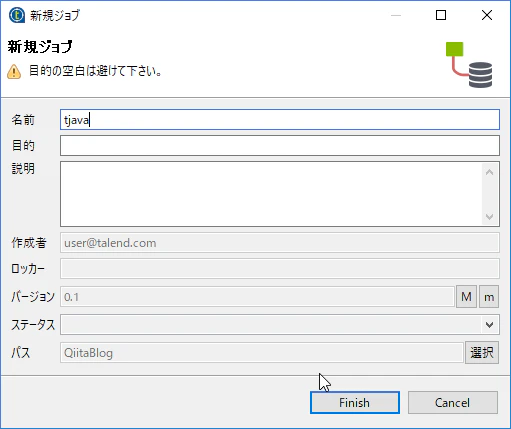Click the 名前 label
Image resolution: width=511 pixels, height=429 pixels.
(23, 120)
